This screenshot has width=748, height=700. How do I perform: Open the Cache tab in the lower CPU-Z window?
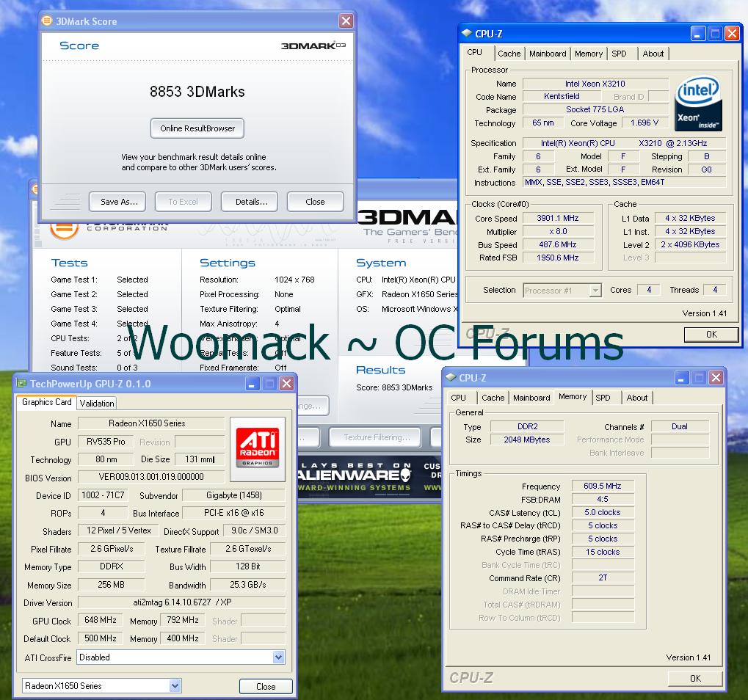(x=493, y=398)
